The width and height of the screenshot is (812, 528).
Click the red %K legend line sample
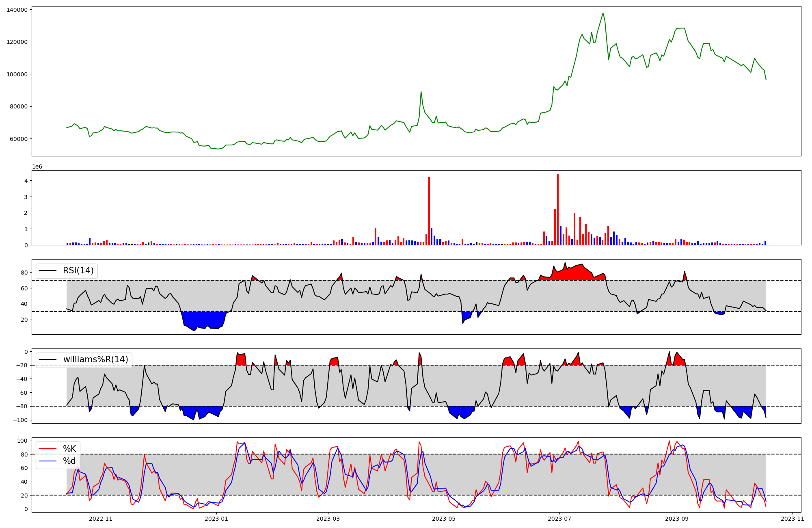pos(48,449)
